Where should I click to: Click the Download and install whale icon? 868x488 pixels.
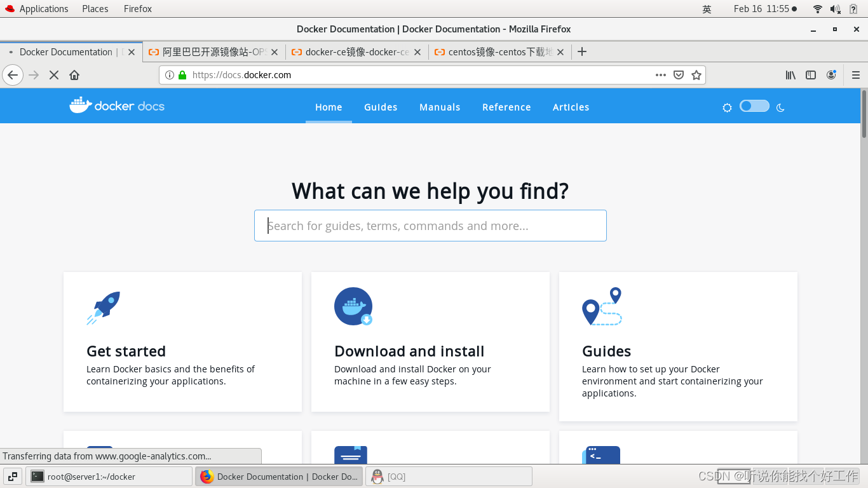tap(353, 306)
